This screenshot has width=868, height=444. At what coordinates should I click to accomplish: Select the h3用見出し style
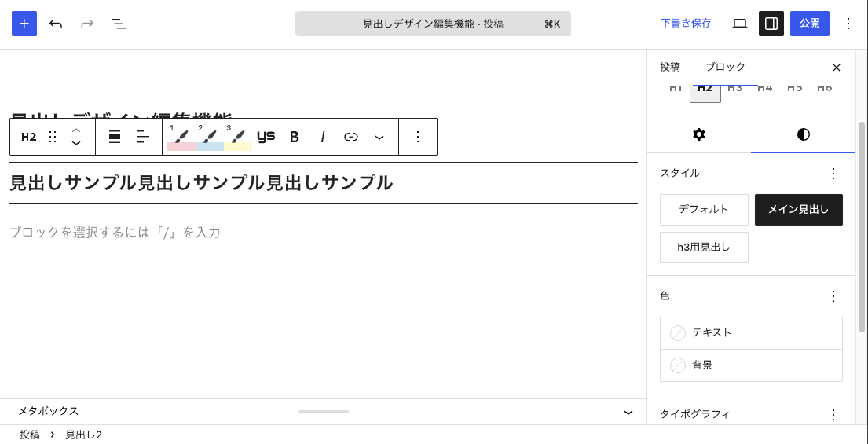pos(704,248)
